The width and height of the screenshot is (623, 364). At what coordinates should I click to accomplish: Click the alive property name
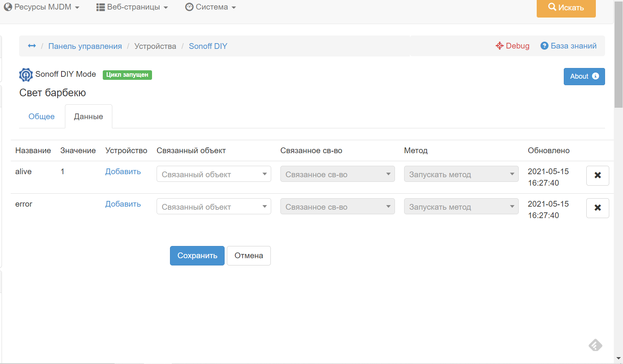pyautogui.click(x=23, y=171)
